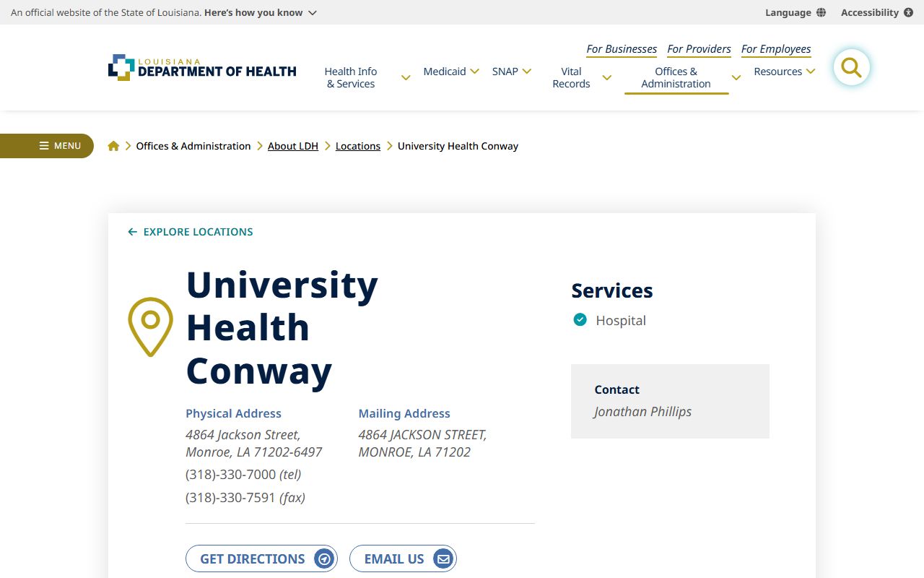The image size is (924, 578).
Task: Click the globe icon beside Language
Action: pyautogui.click(x=821, y=12)
